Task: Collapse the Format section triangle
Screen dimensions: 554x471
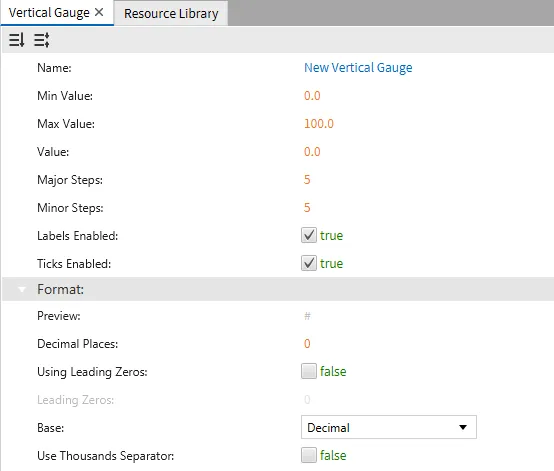Action: point(22,289)
